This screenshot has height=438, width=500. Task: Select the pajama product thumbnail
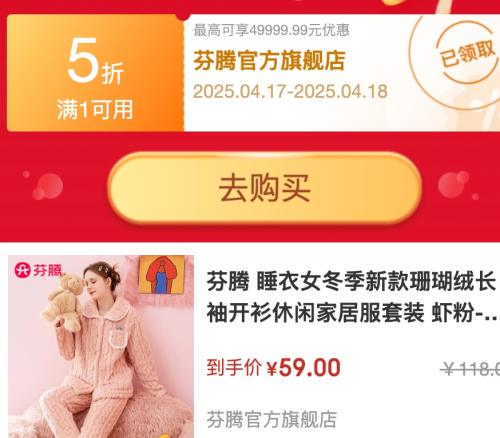[101, 347]
